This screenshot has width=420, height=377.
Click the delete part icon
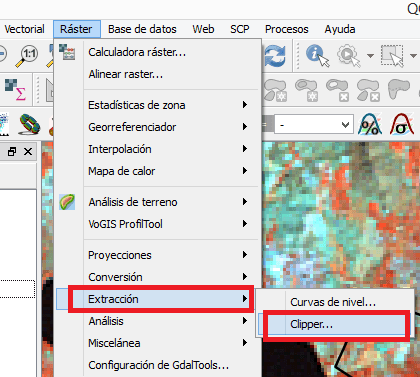click(x=368, y=90)
